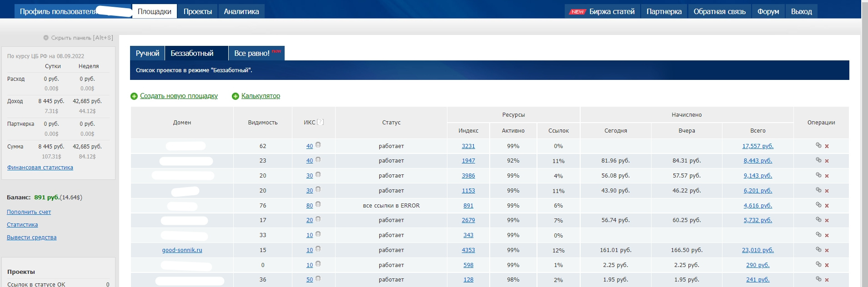Click the 161.01 руб. today amount

pos(616,250)
